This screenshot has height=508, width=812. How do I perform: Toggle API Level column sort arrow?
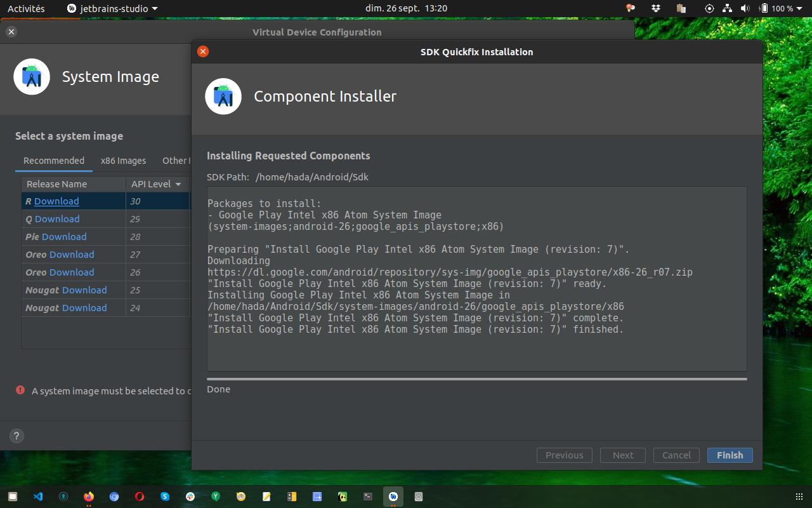pyautogui.click(x=178, y=184)
